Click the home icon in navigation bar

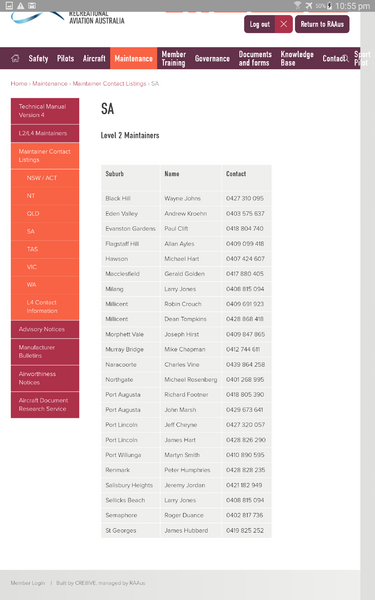15,58
